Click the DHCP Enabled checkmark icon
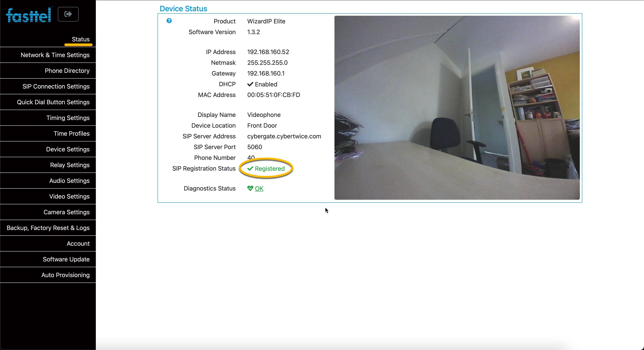Viewport: 644px width, 350px height. [250, 84]
